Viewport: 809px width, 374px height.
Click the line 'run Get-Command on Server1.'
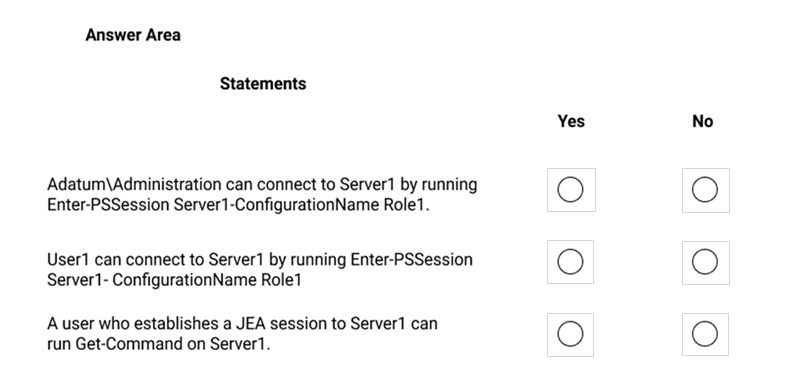[x=158, y=344]
